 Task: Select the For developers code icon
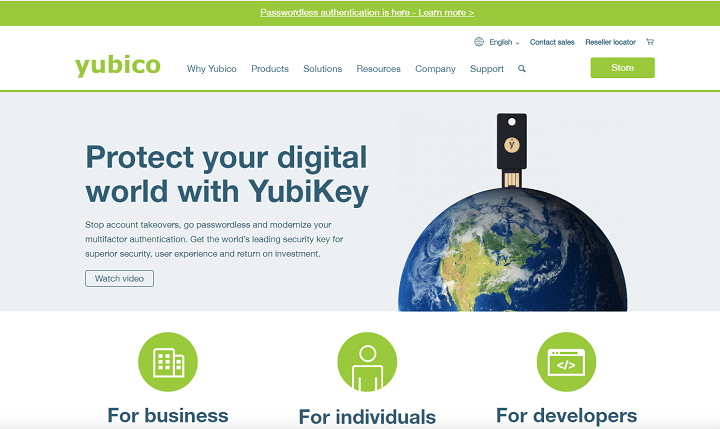click(x=566, y=362)
